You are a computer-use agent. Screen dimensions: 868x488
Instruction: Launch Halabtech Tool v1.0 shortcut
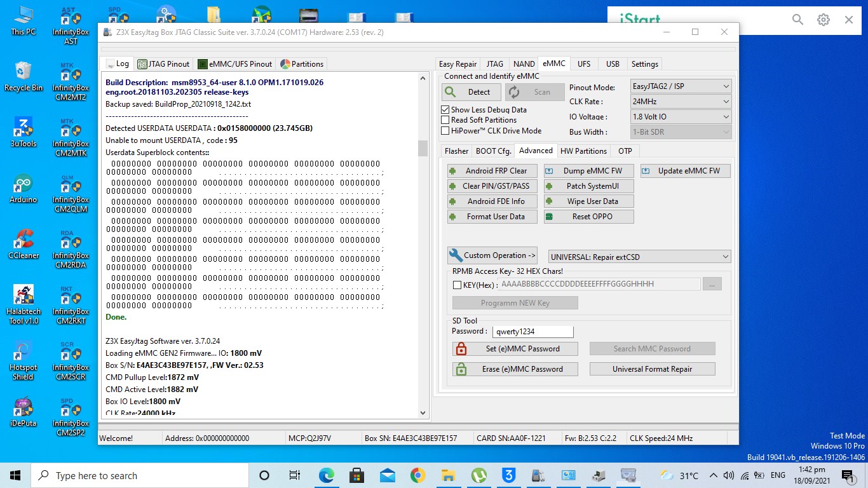[23, 304]
